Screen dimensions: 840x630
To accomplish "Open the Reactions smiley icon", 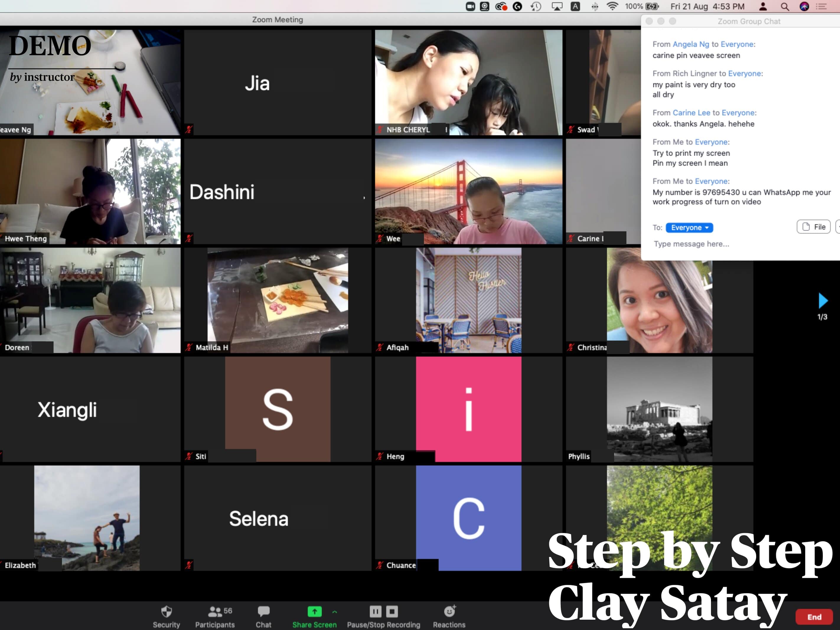I will [449, 612].
